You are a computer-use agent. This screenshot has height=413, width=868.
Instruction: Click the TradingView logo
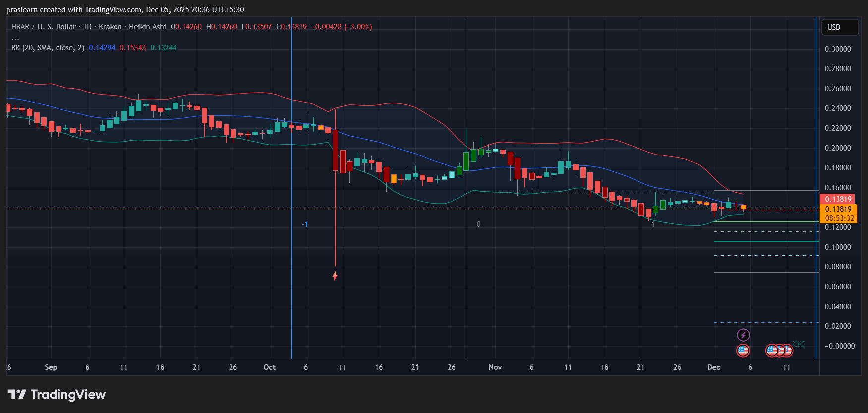point(57,395)
